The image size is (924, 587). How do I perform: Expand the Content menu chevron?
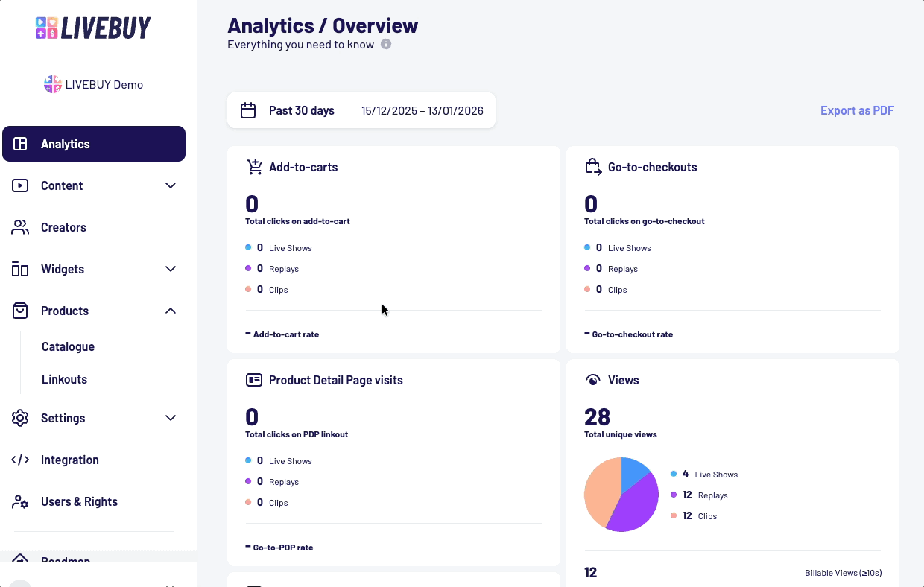click(171, 185)
